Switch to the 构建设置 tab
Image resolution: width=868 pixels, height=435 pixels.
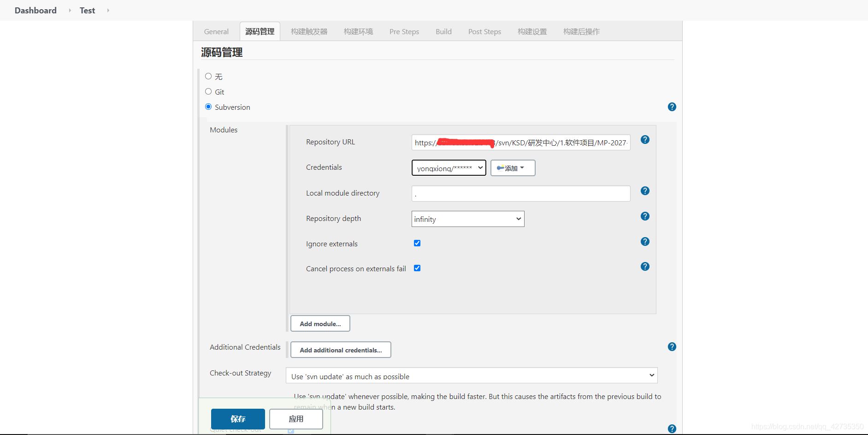click(x=532, y=31)
